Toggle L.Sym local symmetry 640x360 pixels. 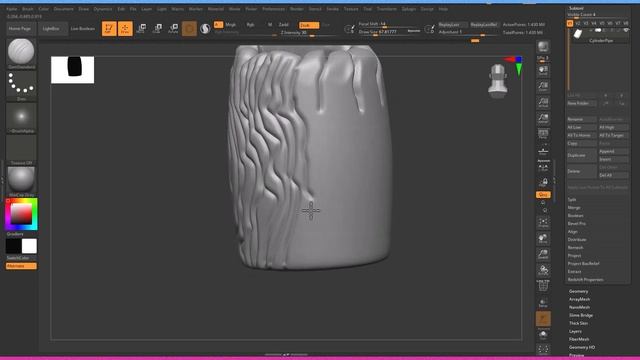(x=543, y=167)
